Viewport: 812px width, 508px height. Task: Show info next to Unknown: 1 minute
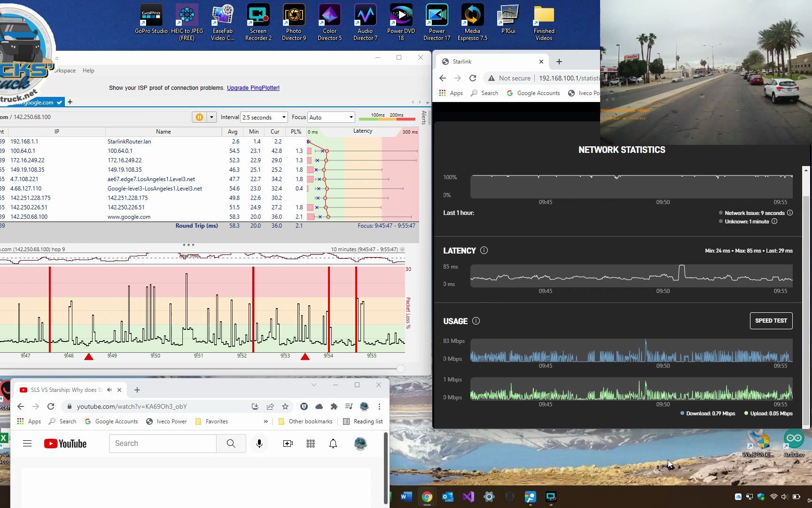coord(774,222)
